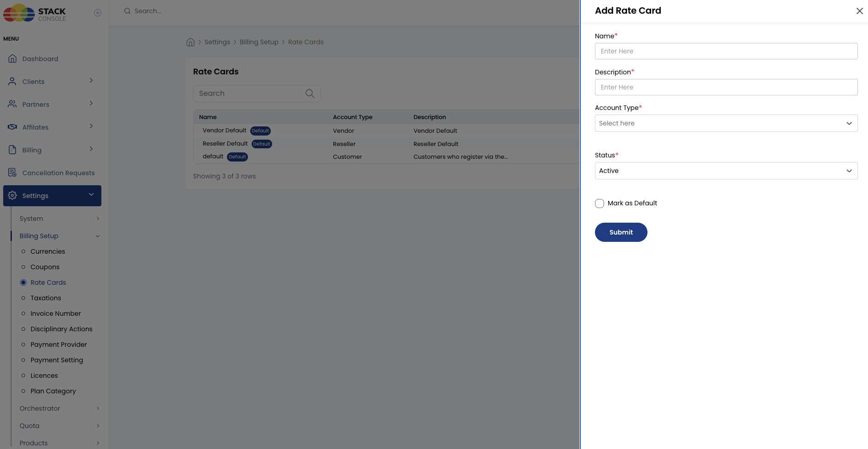Click the Cancellation Requests icon
868x449 pixels.
[x=13, y=172]
